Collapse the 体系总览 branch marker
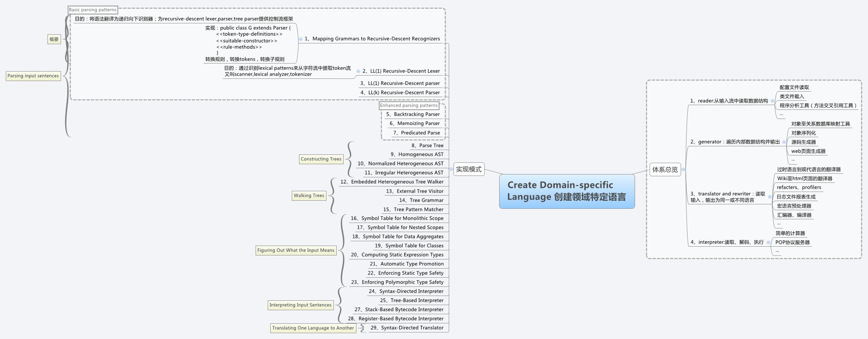Viewport: 868px width, 339px height. point(684,170)
